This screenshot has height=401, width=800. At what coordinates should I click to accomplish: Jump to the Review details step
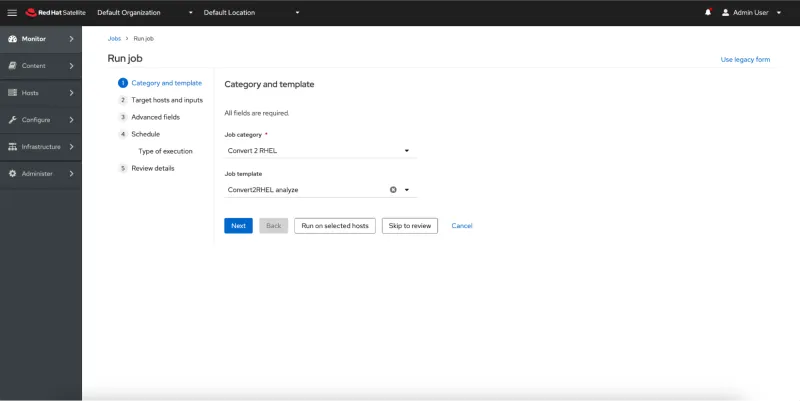tap(152, 168)
